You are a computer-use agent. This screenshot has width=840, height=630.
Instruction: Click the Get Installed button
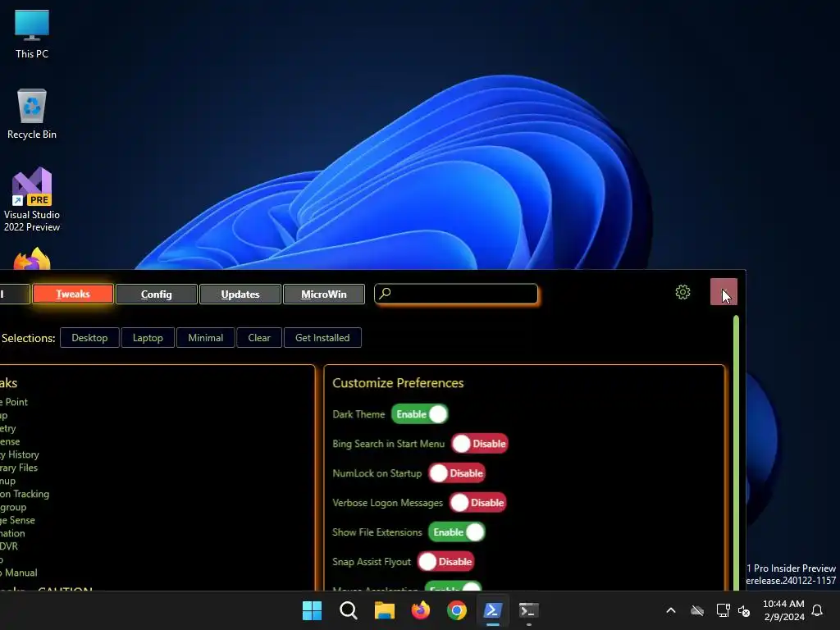point(322,337)
